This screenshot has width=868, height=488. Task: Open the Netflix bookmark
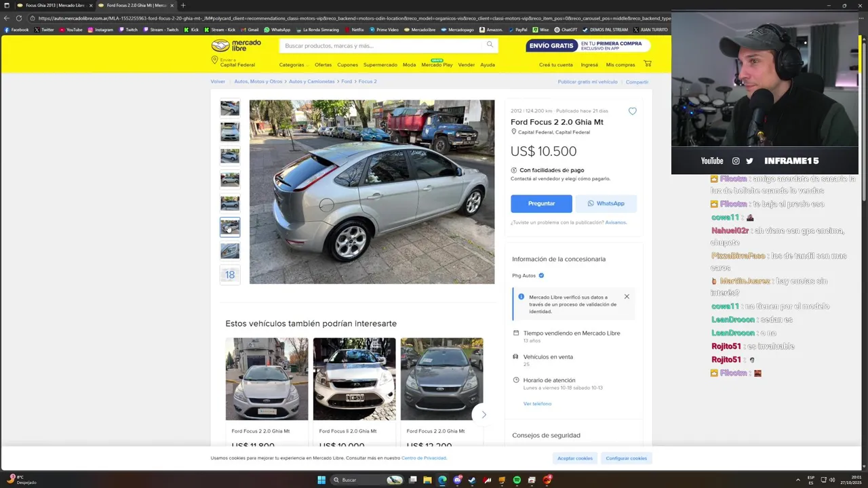(x=355, y=30)
